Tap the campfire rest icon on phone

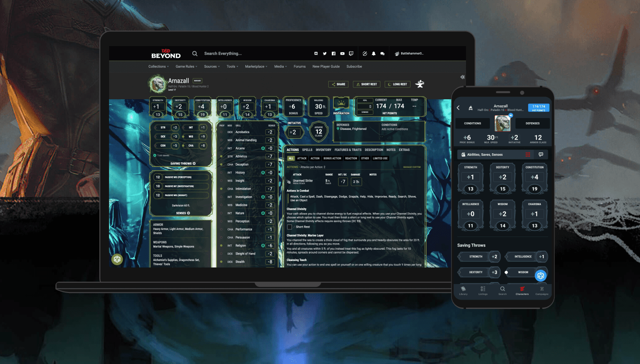click(x=470, y=108)
